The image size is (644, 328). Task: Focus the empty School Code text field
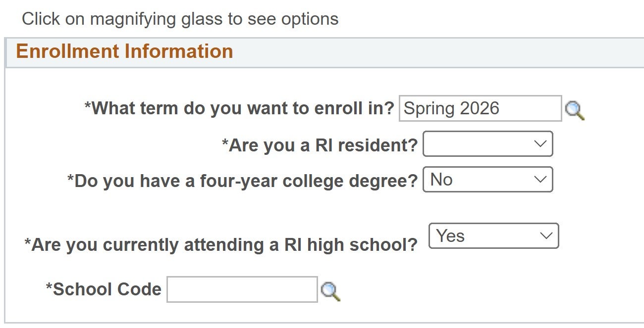tap(242, 289)
